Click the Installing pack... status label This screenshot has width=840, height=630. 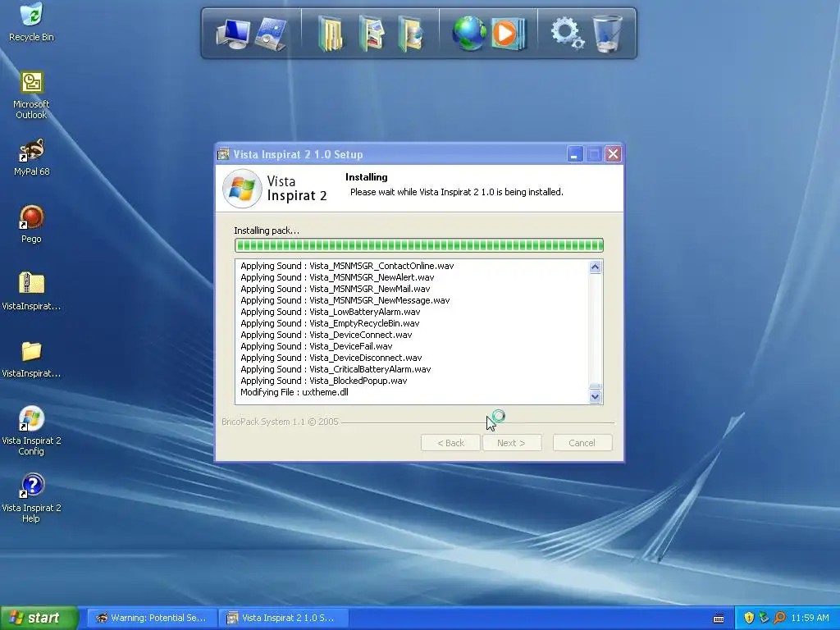coord(267,231)
